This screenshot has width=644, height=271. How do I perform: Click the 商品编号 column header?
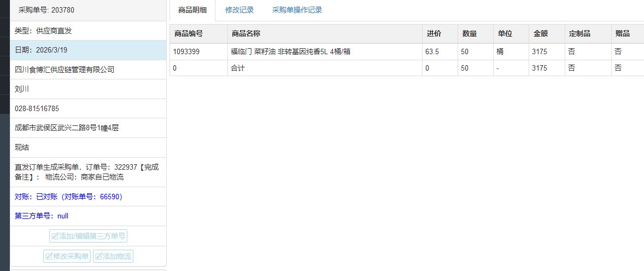click(x=189, y=33)
